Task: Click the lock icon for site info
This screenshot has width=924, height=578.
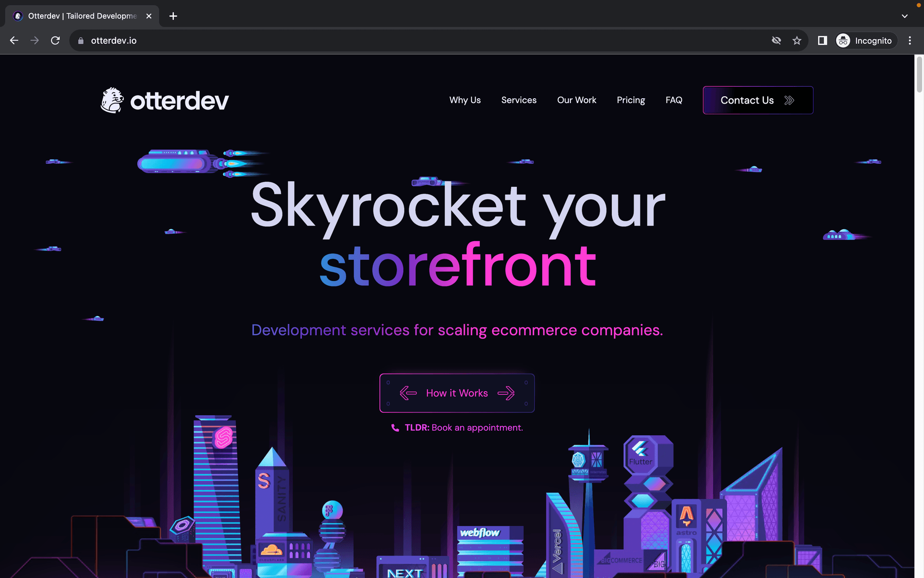Action: 81,40
